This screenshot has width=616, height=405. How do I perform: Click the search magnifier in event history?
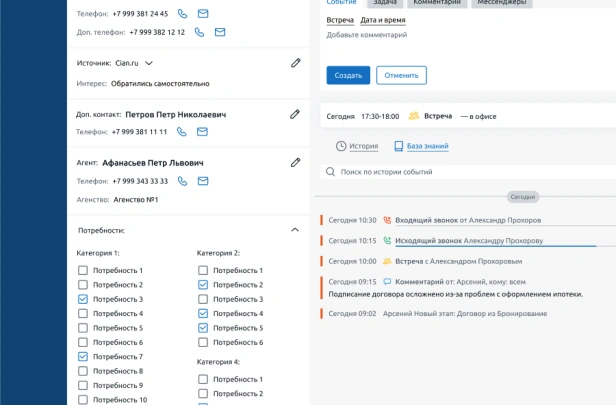point(330,172)
